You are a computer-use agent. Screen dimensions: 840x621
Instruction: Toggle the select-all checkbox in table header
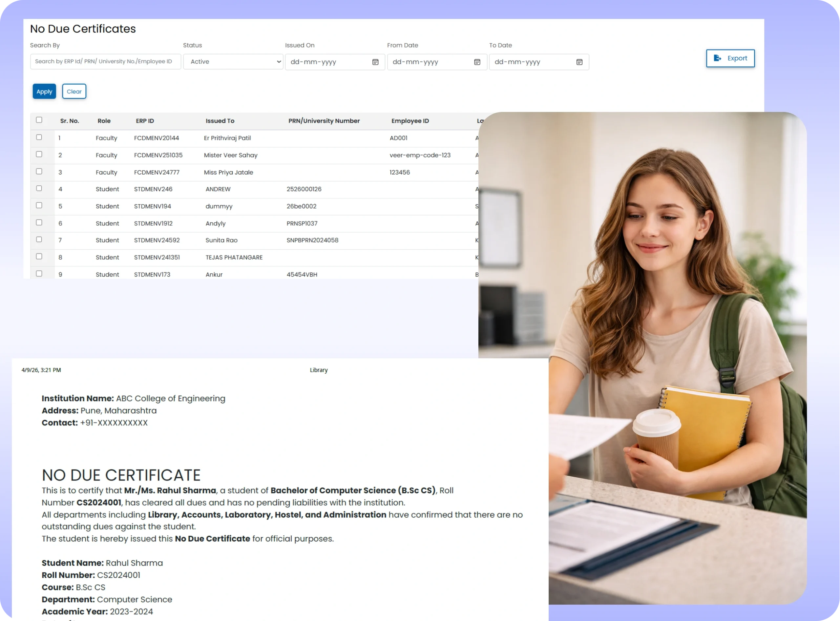39,120
